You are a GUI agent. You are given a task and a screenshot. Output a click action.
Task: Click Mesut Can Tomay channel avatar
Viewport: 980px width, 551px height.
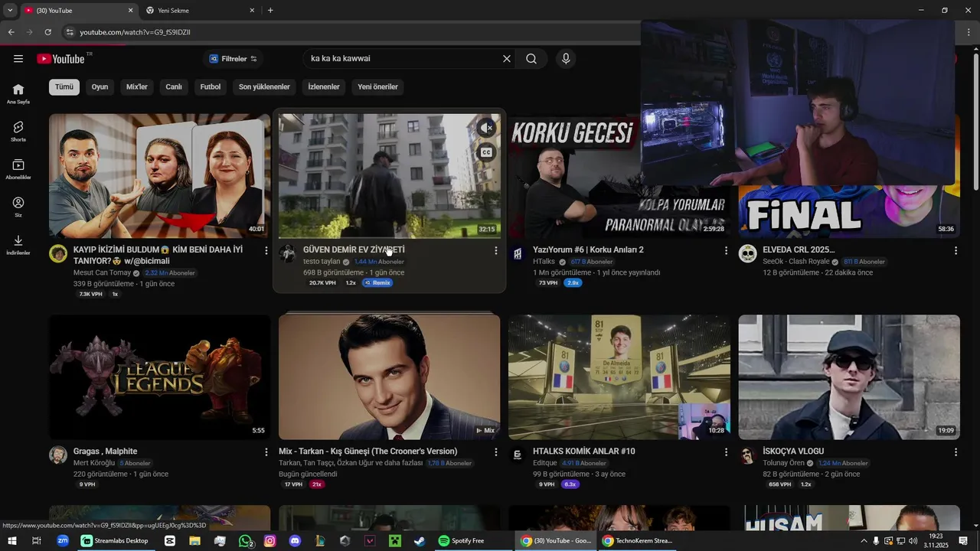[58, 254]
